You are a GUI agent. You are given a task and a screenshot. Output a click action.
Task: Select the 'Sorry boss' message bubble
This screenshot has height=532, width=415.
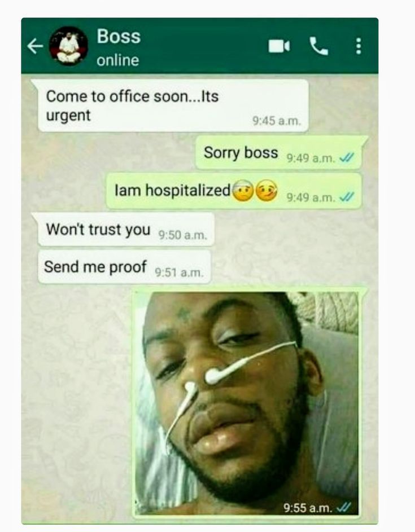pyautogui.click(x=278, y=153)
